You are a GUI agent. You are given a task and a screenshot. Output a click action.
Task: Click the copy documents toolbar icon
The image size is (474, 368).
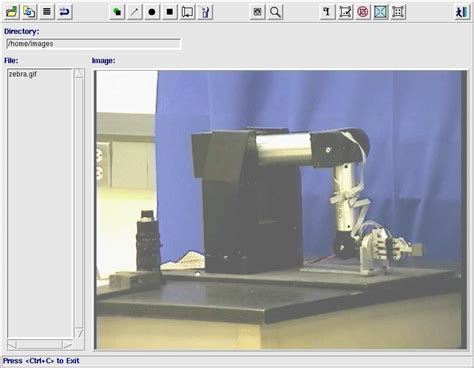[x=29, y=12]
